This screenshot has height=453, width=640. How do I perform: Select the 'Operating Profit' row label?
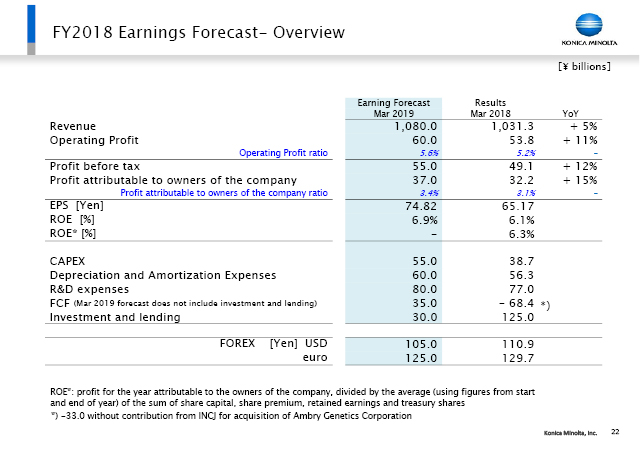pyautogui.click(x=94, y=140)
